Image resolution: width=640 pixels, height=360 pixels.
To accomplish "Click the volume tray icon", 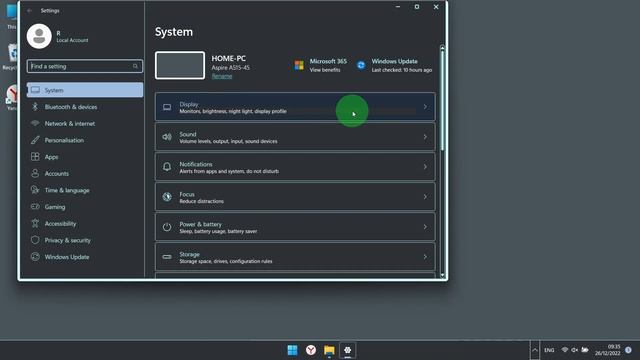I will 575,350.
